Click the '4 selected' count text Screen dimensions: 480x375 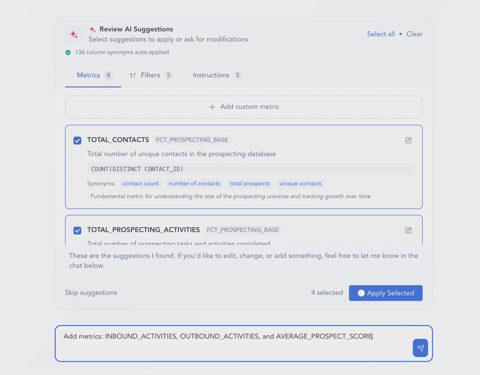click(327, 293)
